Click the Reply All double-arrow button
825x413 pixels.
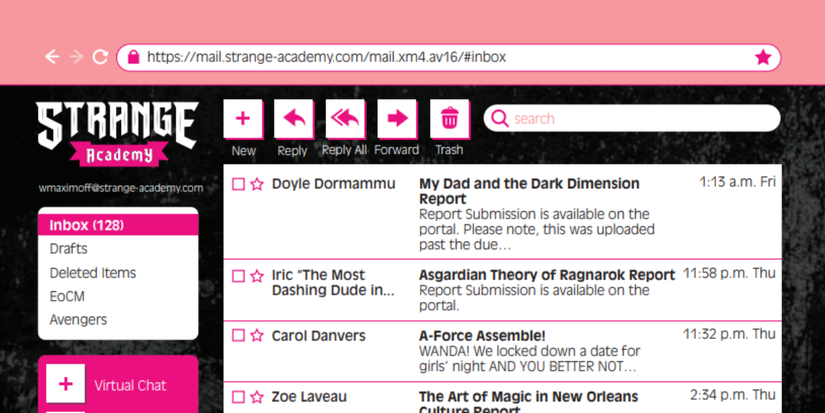click(x=345, y=118)
